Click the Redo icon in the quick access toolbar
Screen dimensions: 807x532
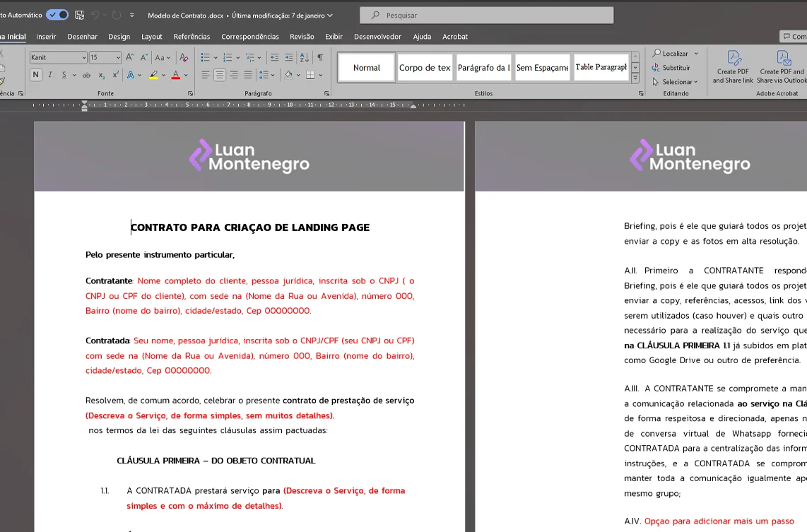117,15
